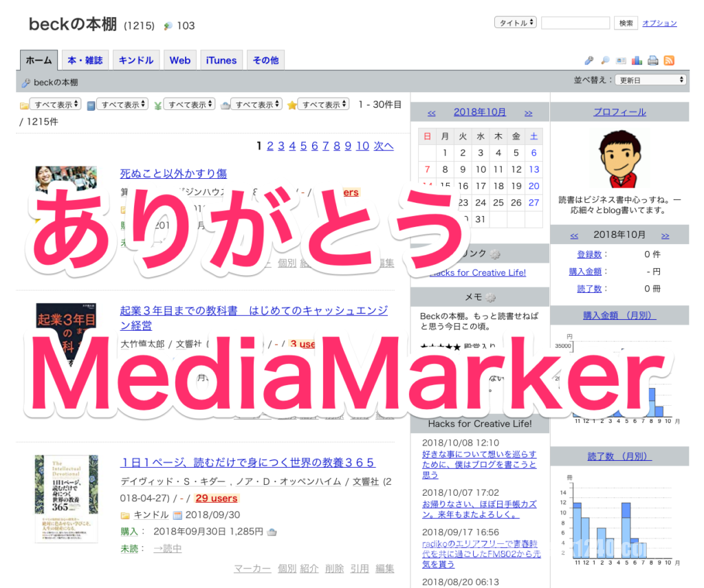The width and height of the screenshot is (704, 588).
Task: Click the magnifying glass search icon
Action: pos(605,61)
